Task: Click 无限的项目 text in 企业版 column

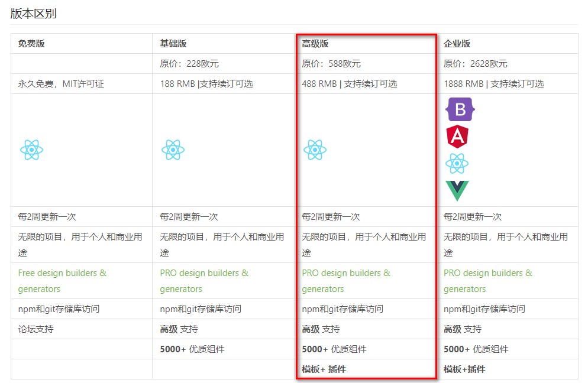Action: 506,245
